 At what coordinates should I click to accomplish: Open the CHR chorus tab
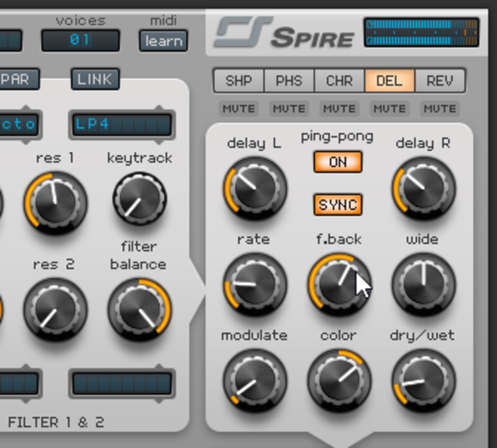339,81
